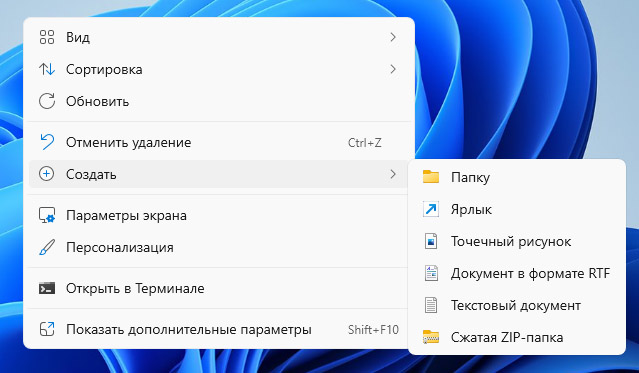639x373 pixels.
Task: Open Параметры экрана
Action: click(x=218, y=215)
